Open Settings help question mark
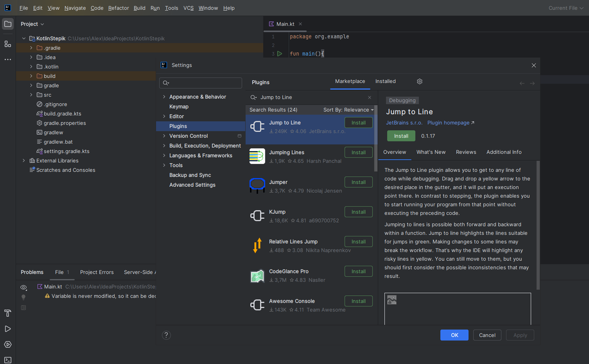The height and width of the screenshot is (364, 589). click(166, 335)
